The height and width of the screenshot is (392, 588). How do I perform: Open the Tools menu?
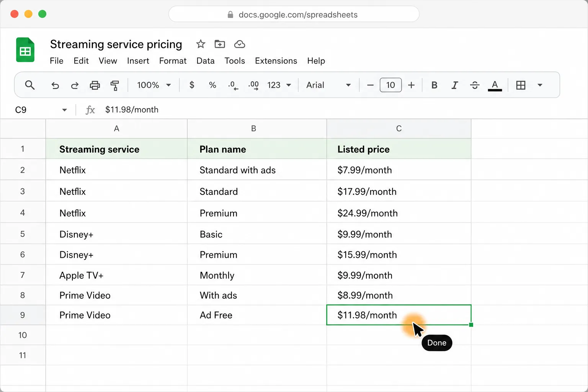[235, 61]
